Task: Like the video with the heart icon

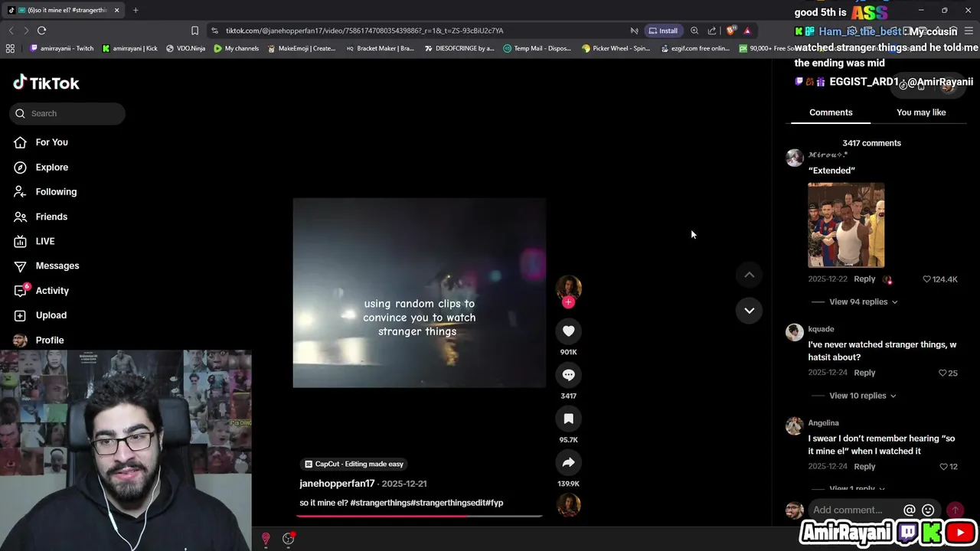Action: 568,331
